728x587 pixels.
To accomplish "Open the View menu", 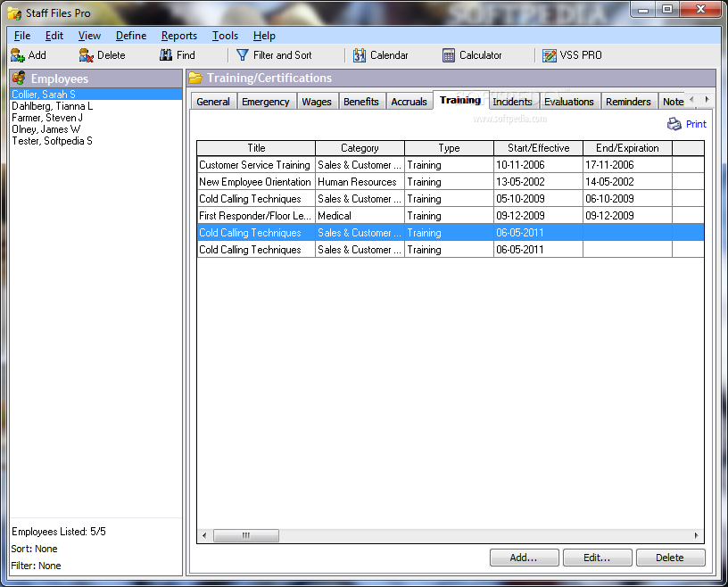I will (89, 36).
